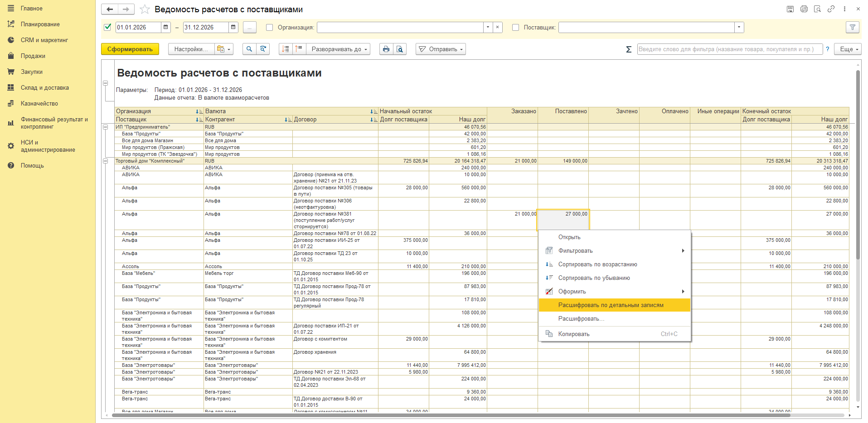Image resolution: width=868 pixels, height=423 pixels.
Task: Enable the Организация filter checkbox
Action: point(269,27)
